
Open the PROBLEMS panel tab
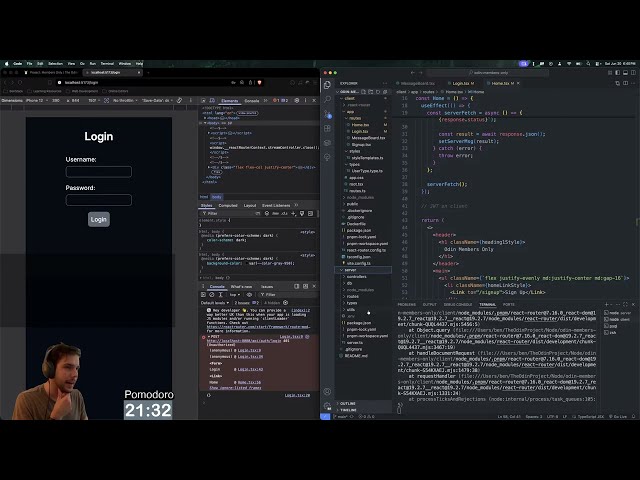pyautogui.click(x=407, y=304)
